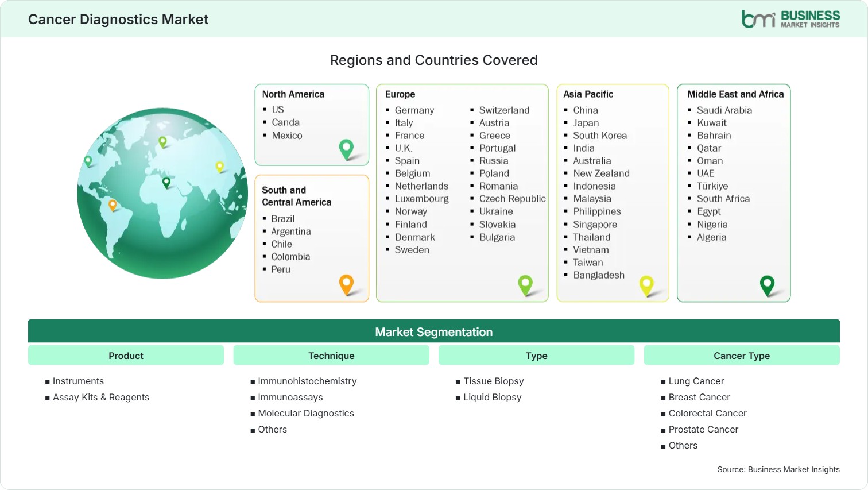Select the Cancer Type segmentation header
Image resolution: width=868 pixels, height=490 pixels.
pyautogui.click(x=742, y=356)
